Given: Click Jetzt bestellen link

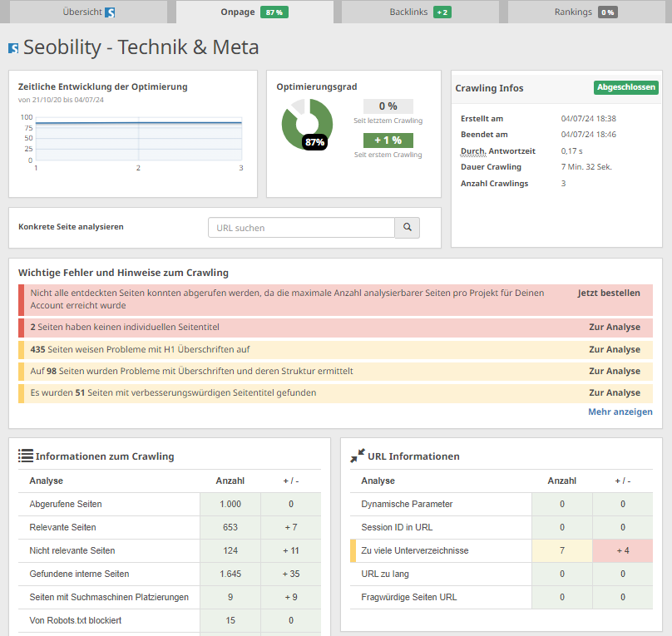Looking at the screenshot, I should coord(609,293).
